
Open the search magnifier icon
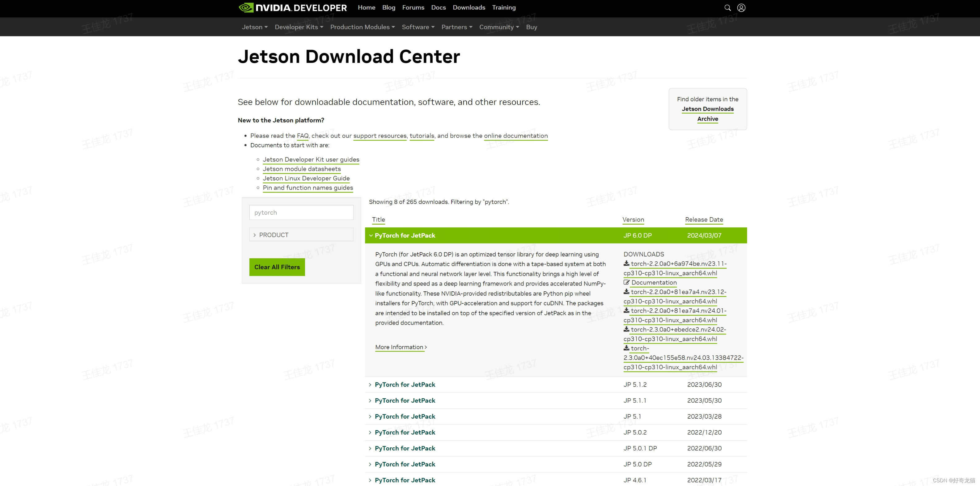[x=728, y=8]
